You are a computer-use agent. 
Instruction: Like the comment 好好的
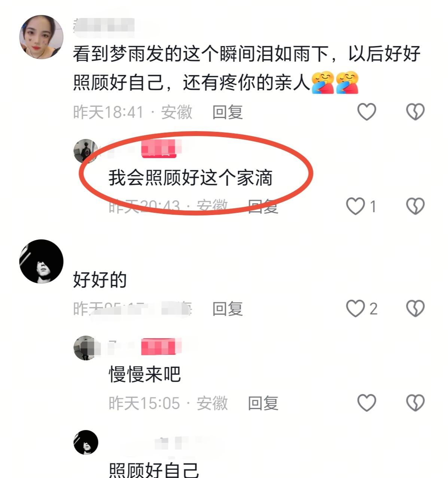[355, 309]
